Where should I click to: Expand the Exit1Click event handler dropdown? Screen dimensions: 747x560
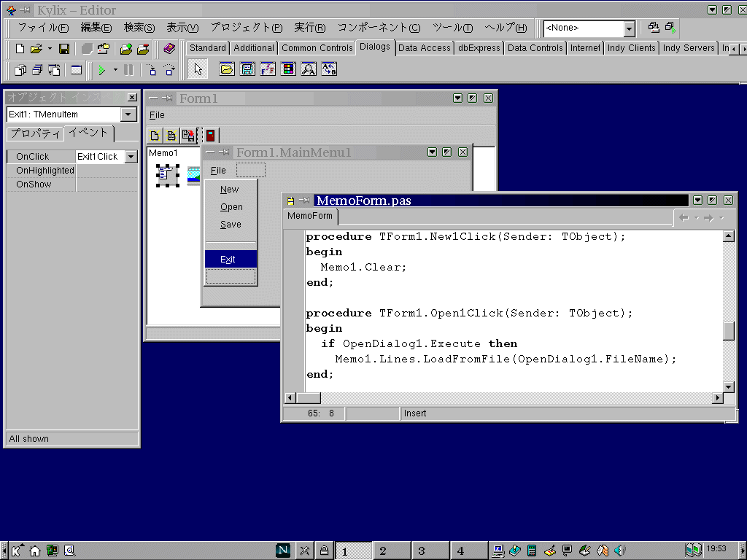pos(131,157)
